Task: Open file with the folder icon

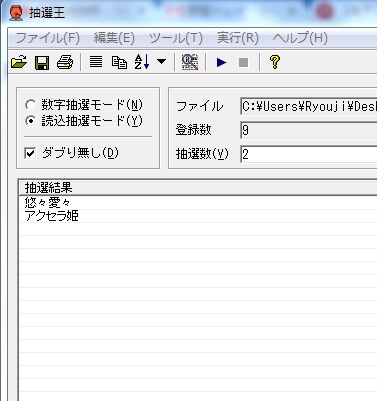Action: pyautogui.click(x=19, y=62)
